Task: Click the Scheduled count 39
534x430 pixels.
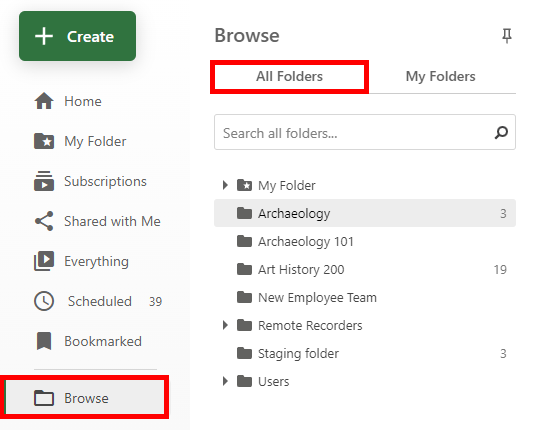Action: 155,302
